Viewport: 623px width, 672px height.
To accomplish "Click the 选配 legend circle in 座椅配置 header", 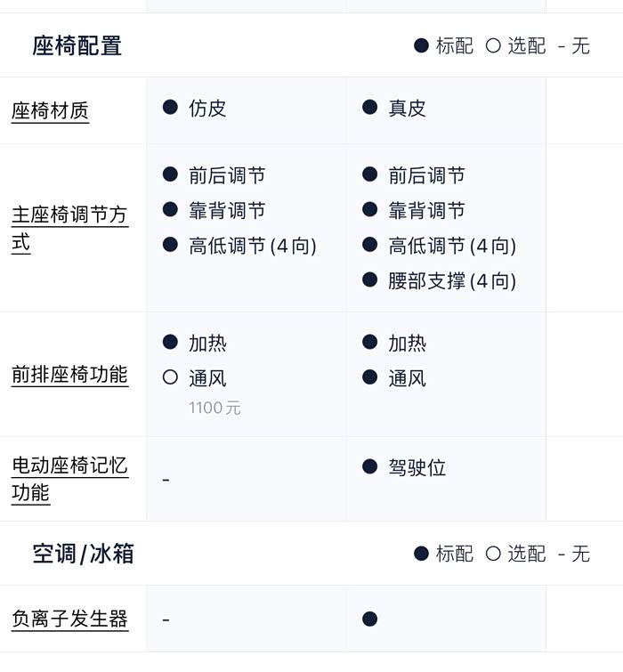I will [x=493, y=45].
